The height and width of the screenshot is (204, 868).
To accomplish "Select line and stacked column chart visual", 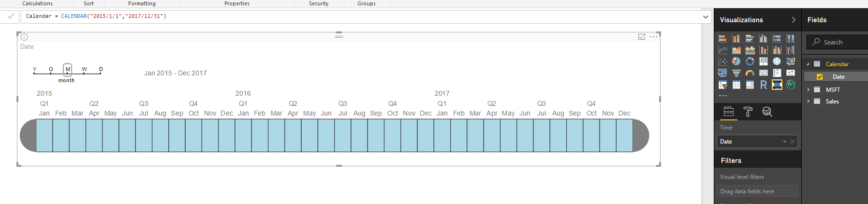I will click(x=763, y=50).
